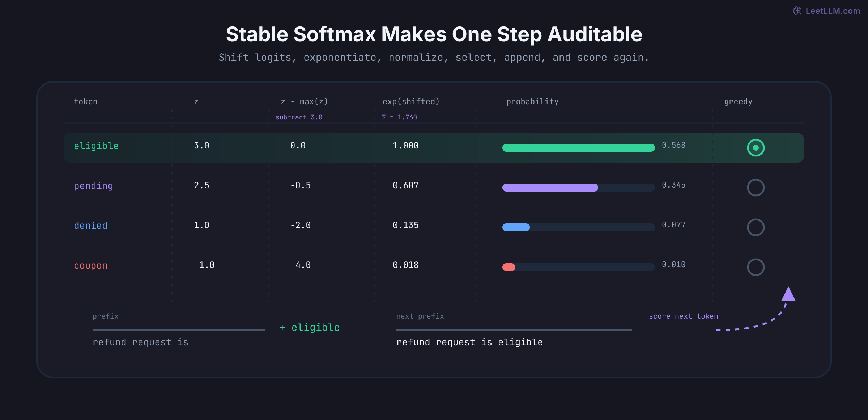868x420 pixels.
Task: Click exp value 0.607
Action: (x=405, y=185)
